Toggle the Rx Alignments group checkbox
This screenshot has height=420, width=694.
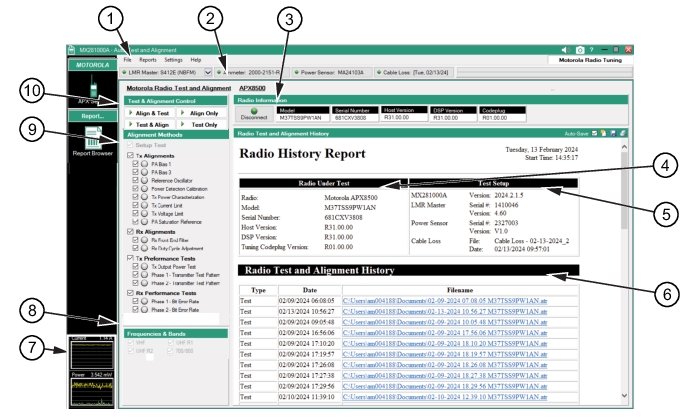tap(130, 231)
